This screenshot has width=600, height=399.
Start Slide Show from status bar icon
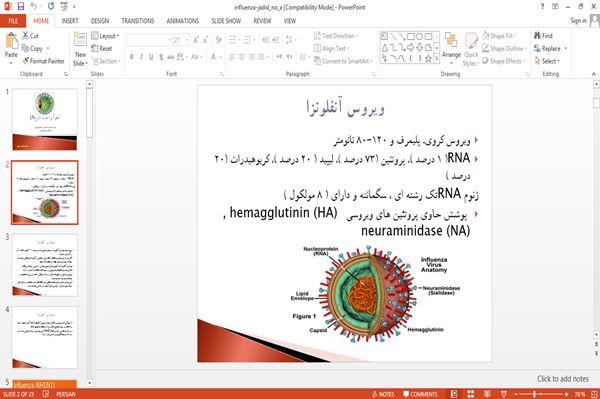pos(504,394)
